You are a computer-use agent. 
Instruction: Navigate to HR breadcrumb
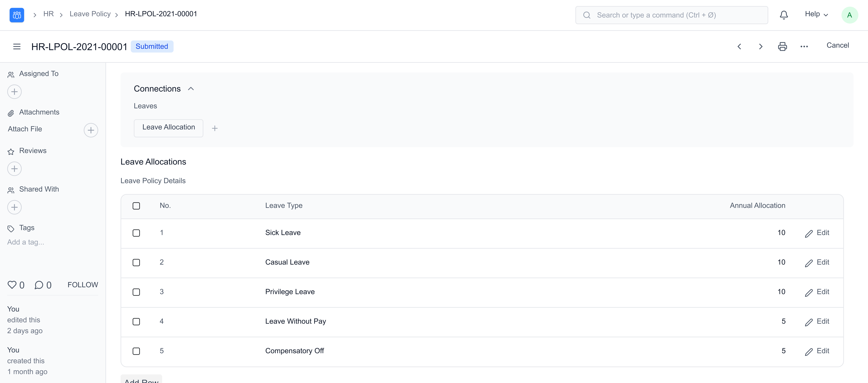click(49, 14)
